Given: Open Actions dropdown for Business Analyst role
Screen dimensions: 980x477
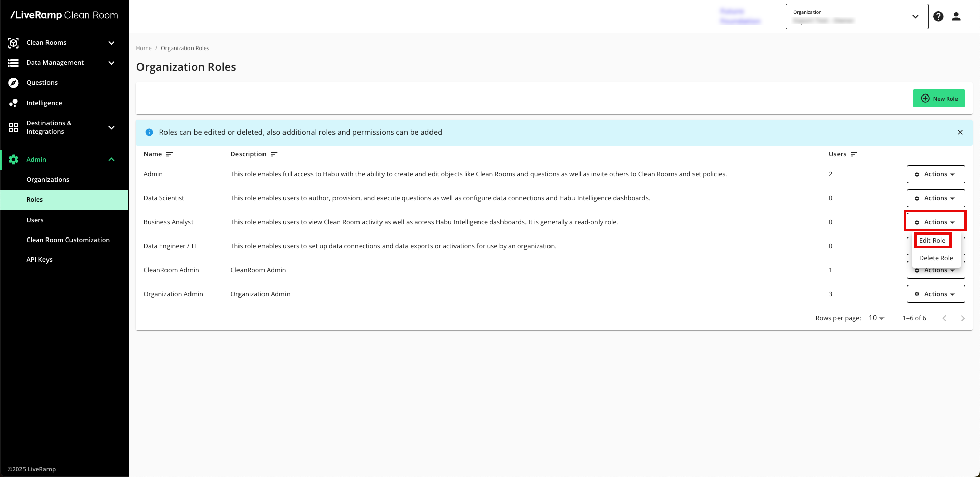Looking at the screenshot, I should coord(936,222).
